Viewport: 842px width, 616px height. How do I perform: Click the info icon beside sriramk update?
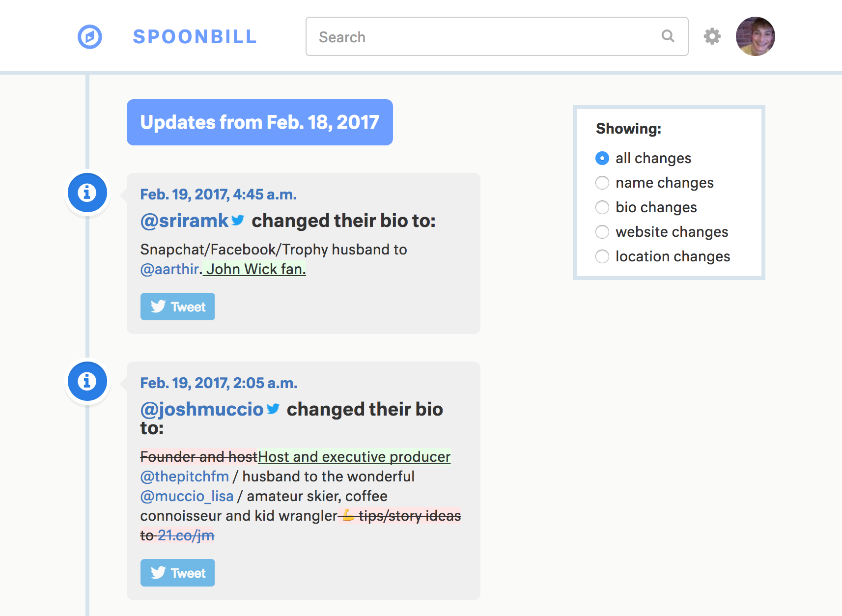pos(87,193)
